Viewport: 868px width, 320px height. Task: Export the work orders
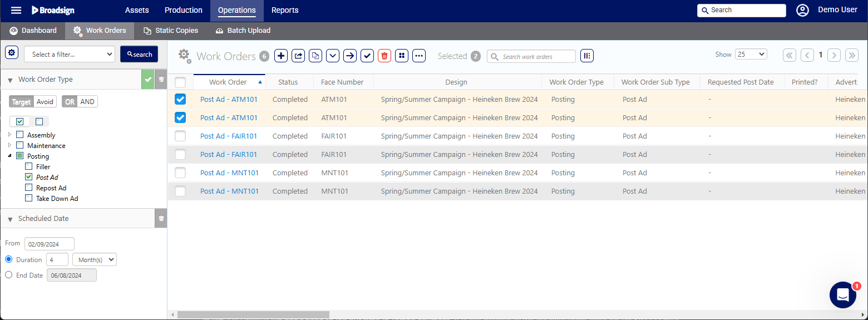298,56
